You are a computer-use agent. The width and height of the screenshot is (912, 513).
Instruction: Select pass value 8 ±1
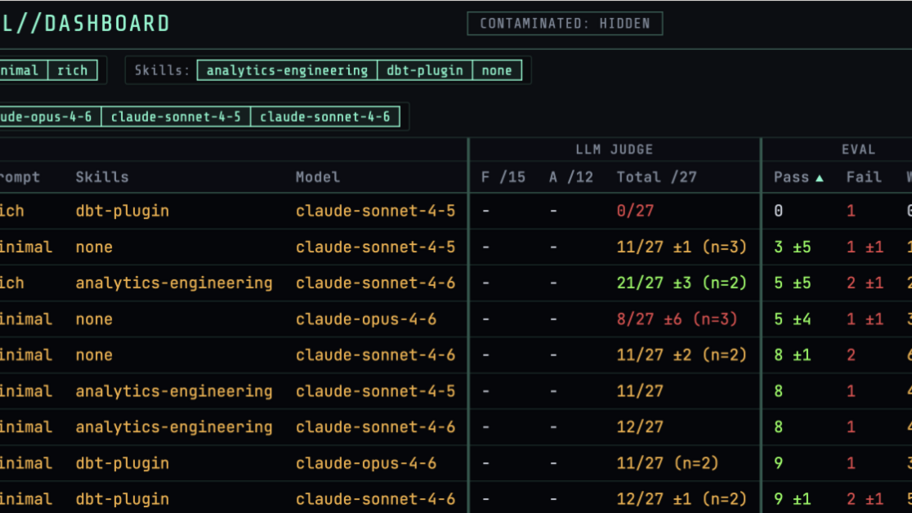(x=792, y=355)
